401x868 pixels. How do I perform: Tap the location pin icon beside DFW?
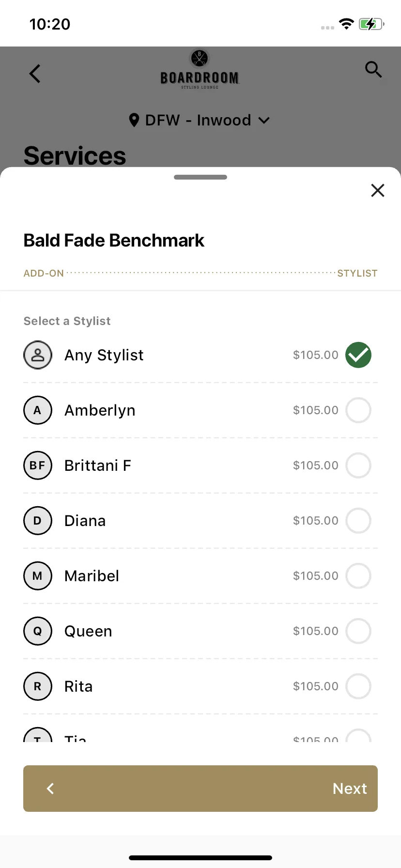[x=134, y=120]
